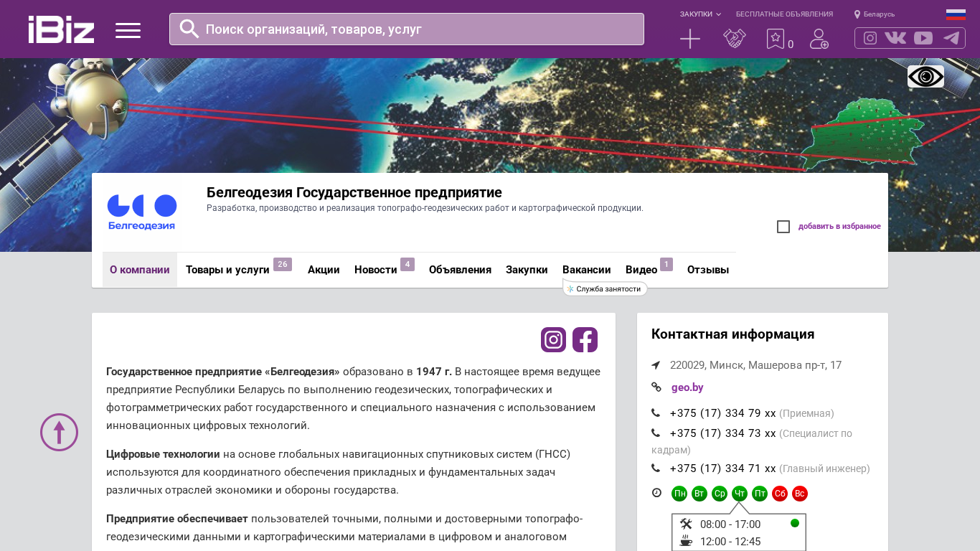980x551 pixels.
Task: Click the lunch break coffee cup icon
Action: point(686,541)
